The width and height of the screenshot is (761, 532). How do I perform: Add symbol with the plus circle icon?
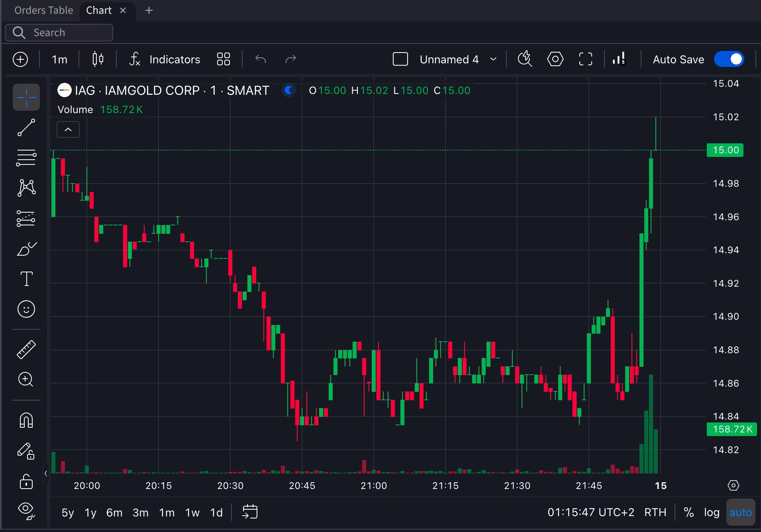(20, 59)
